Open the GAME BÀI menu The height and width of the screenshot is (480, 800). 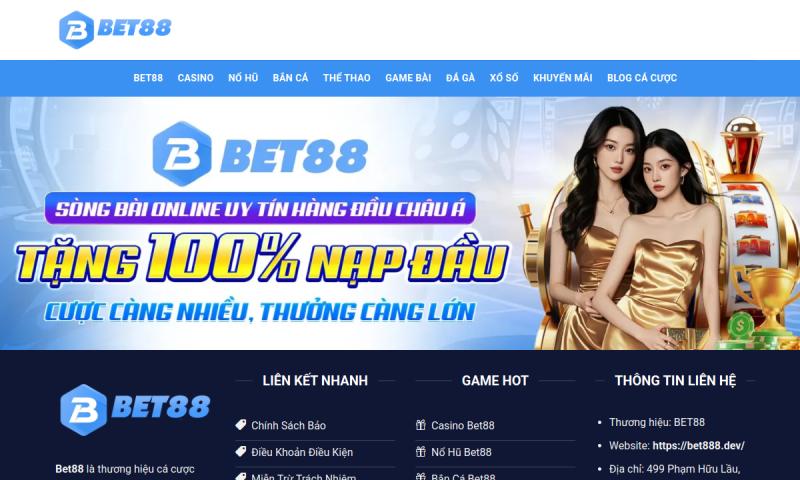tap(408, 78)
